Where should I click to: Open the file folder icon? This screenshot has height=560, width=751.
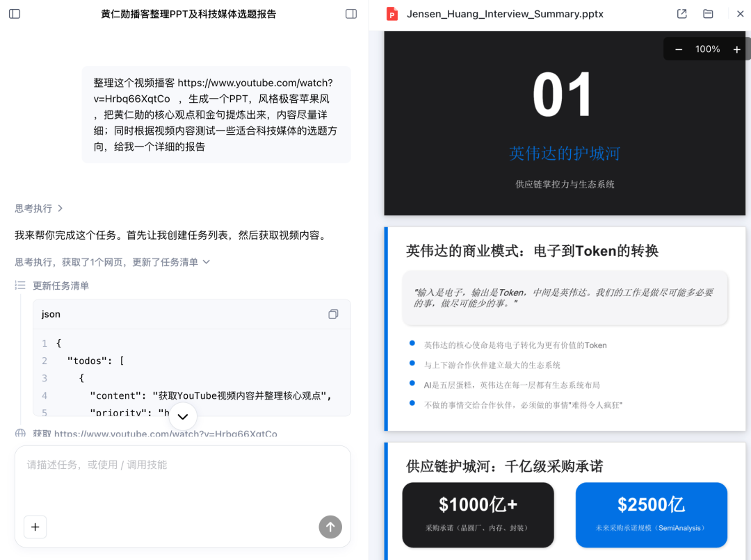(x=708, y=14)
